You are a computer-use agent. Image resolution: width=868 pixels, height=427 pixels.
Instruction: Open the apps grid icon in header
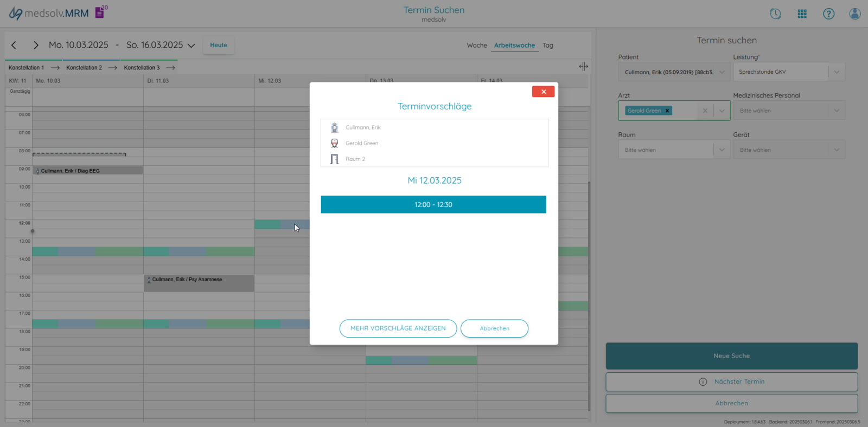point(802,14)
